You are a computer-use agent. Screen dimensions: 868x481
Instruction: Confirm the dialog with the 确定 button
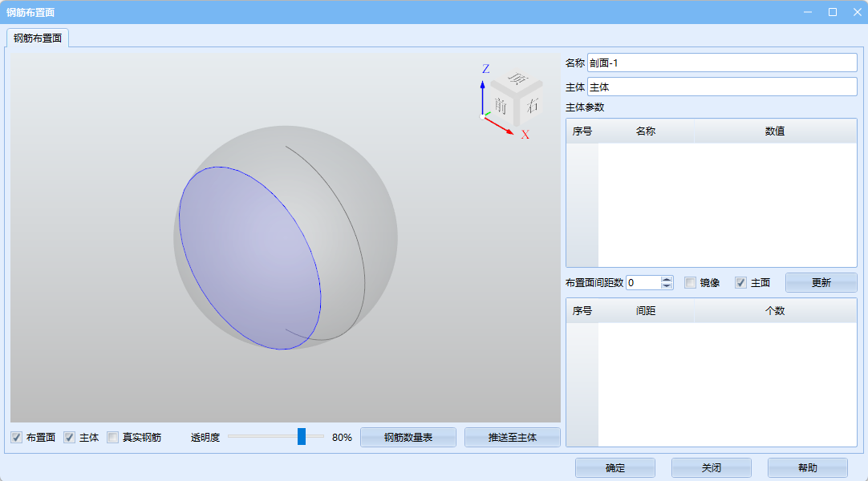[x=614, y=468]
